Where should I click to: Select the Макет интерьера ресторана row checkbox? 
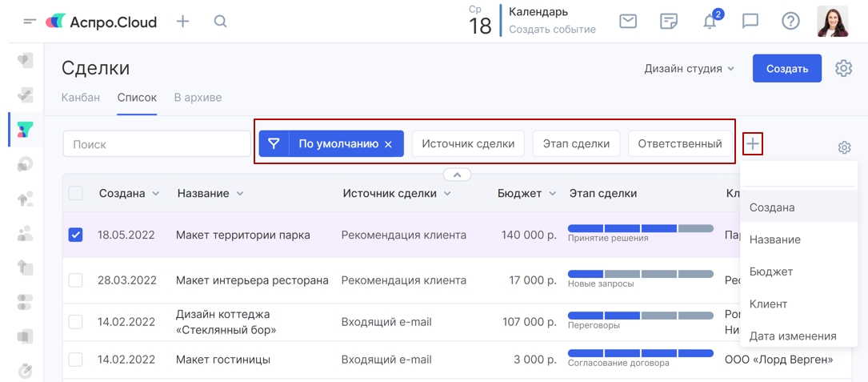pyautogui.click(x=75, y=280)
